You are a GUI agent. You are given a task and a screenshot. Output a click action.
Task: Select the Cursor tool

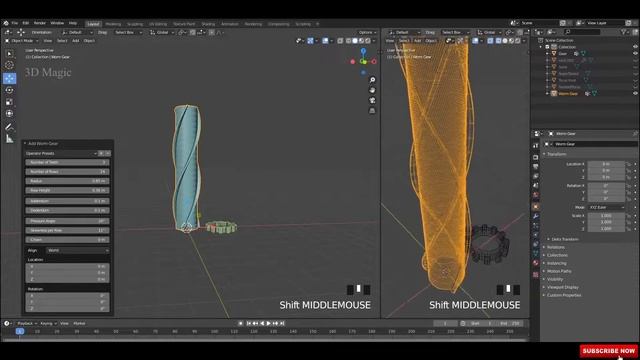click(9, 65)
